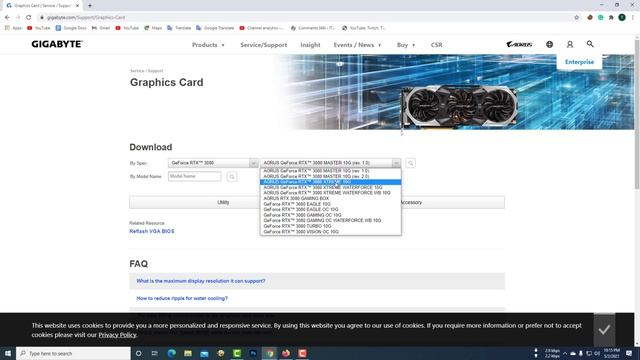Click the Enterprise button
Screen dimensions: 640x360
[579, 62]
